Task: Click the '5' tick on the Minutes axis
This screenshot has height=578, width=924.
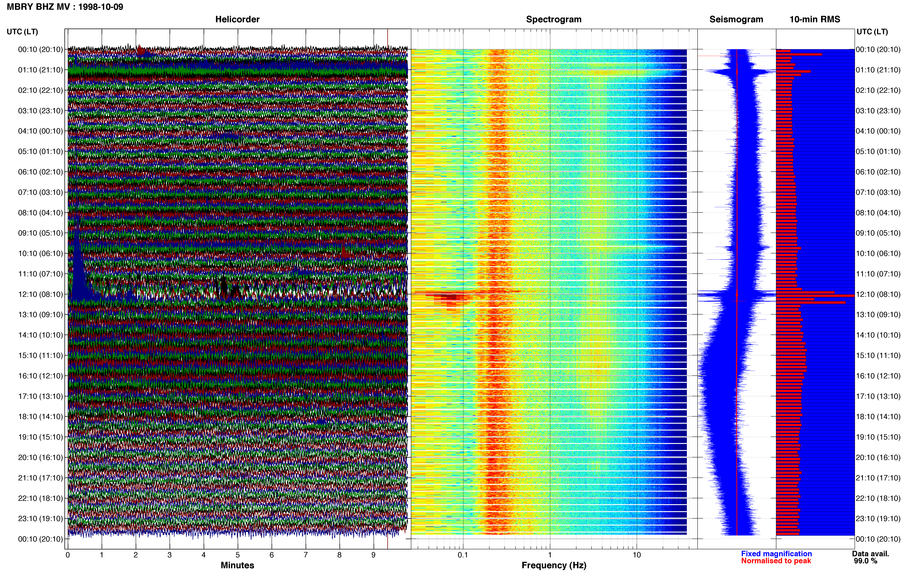Action: pyautogui.click(x=238, y=555)
